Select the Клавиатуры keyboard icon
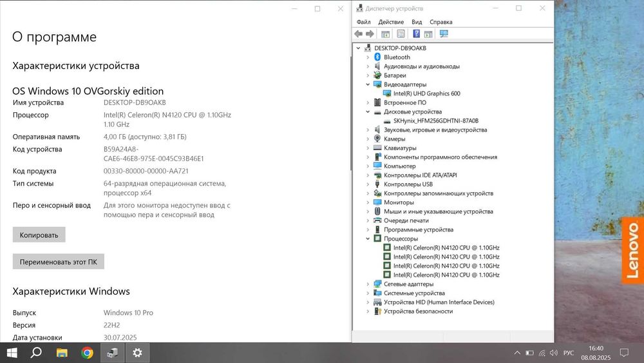Screen dimensions: 644x363 click(x=377, y=148)
